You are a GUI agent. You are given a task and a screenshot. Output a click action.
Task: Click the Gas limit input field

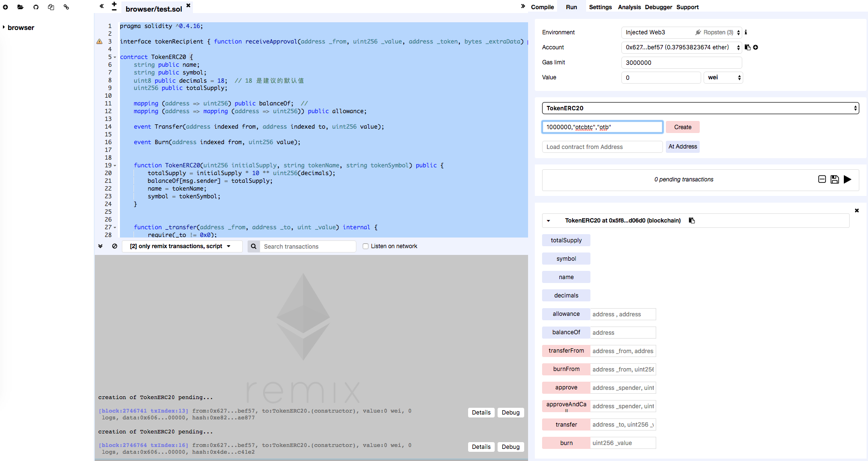(681, 63)
